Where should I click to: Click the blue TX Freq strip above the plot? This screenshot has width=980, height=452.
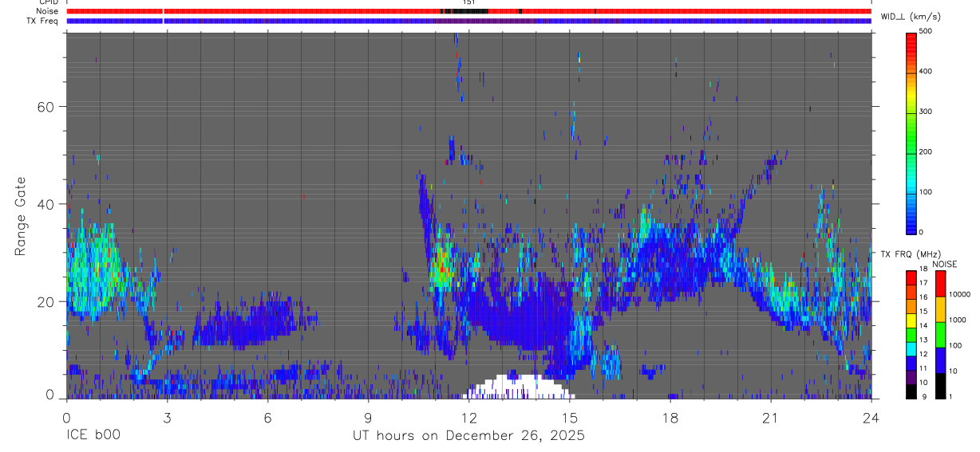469,21
